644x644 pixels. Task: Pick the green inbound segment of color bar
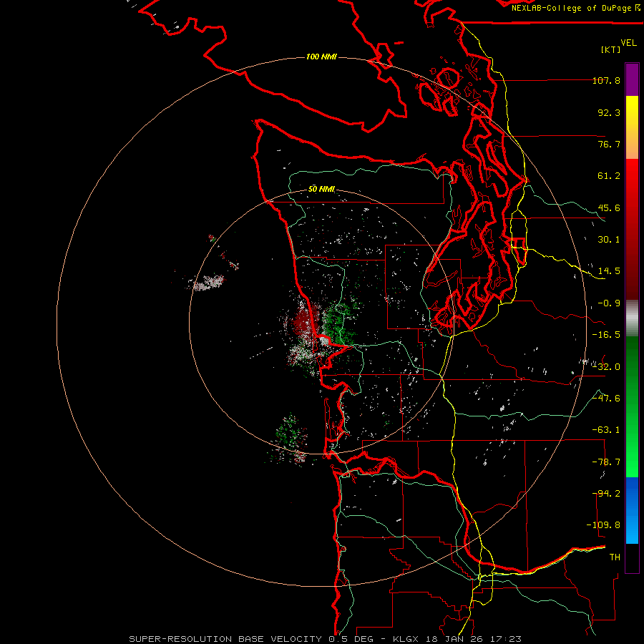pos(632,406)
